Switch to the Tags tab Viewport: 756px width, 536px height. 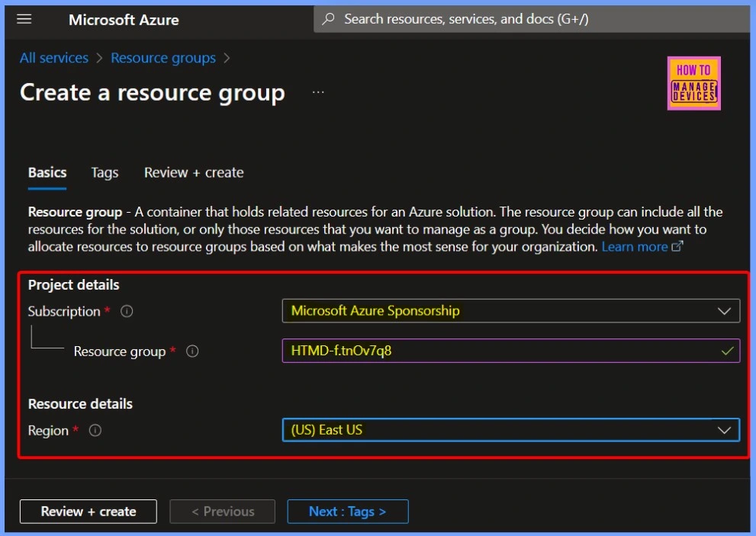[x=105, y=172]
